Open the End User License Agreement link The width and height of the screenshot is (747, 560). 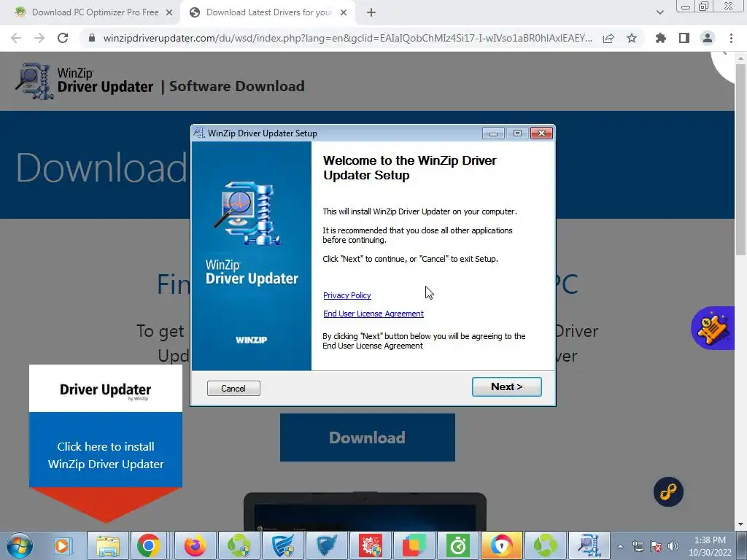coord(373,314)
